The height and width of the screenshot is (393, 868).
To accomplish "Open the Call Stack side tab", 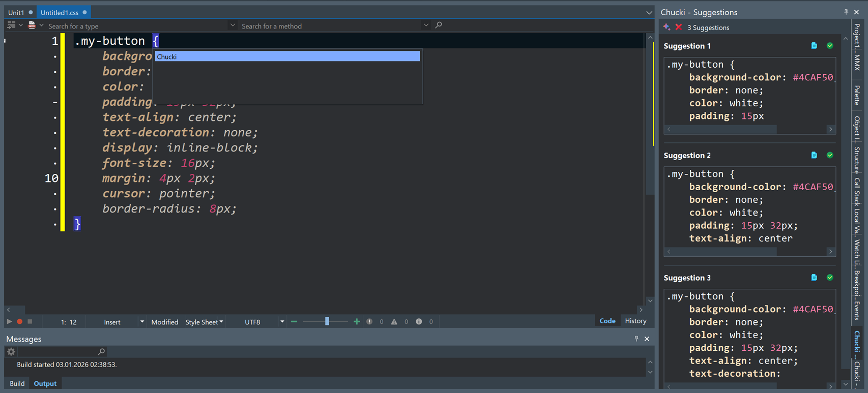I will 857,192.
